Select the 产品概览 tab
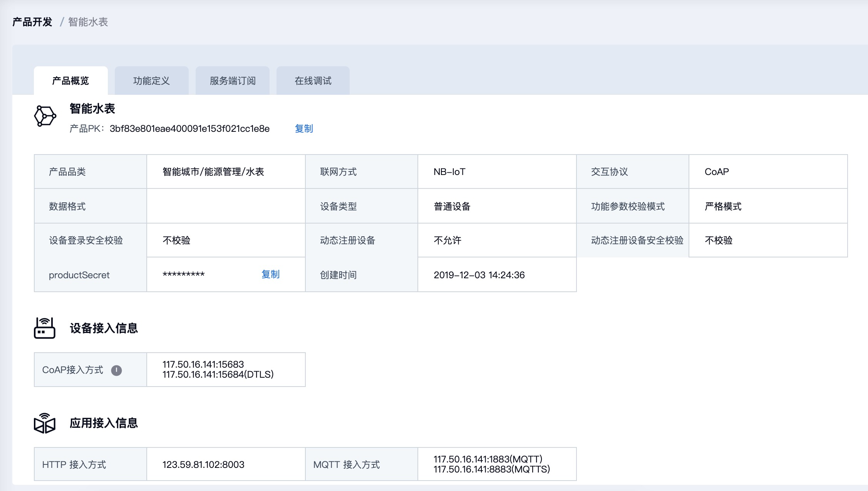The width and height of the screenshot is (868, 491). [x=70, y=81]
